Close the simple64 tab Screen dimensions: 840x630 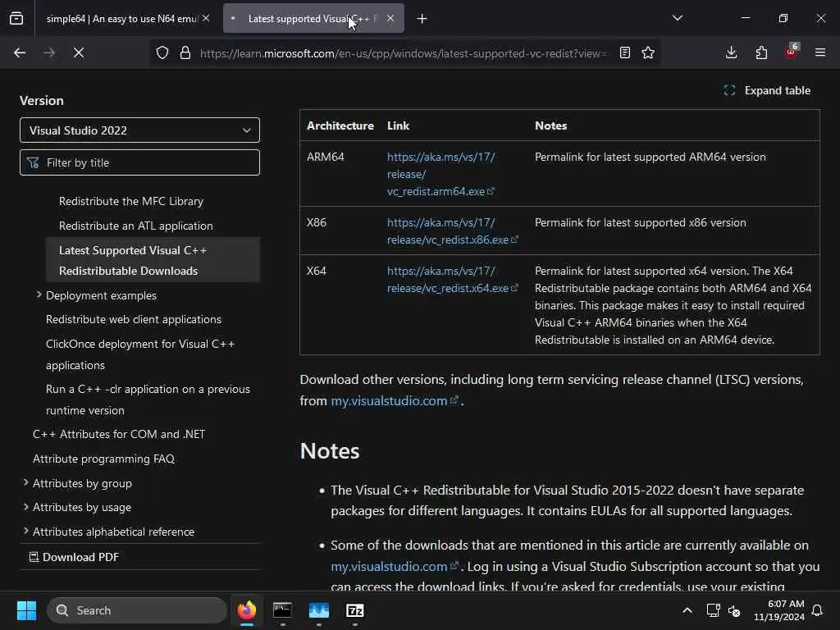pos(206,18)
